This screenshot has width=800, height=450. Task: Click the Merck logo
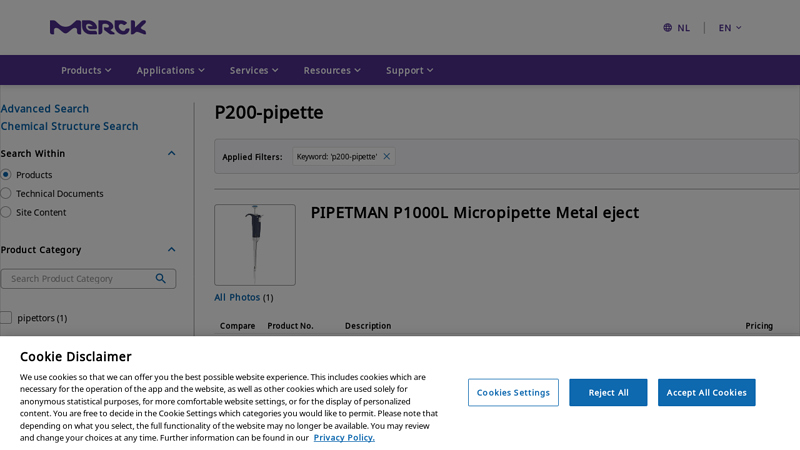coord(98,27)
